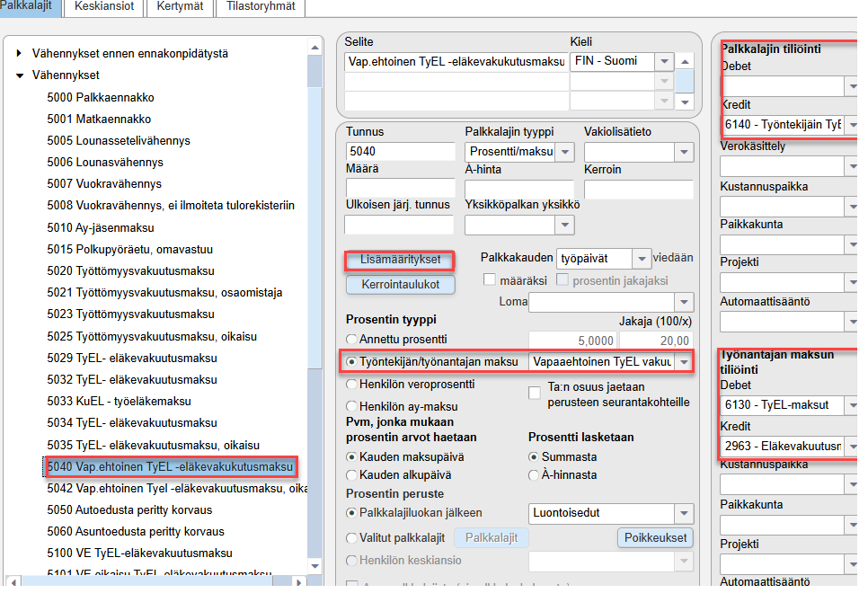Select 5015 Polkupyöräetu, omavastuu row

[130, 249]
